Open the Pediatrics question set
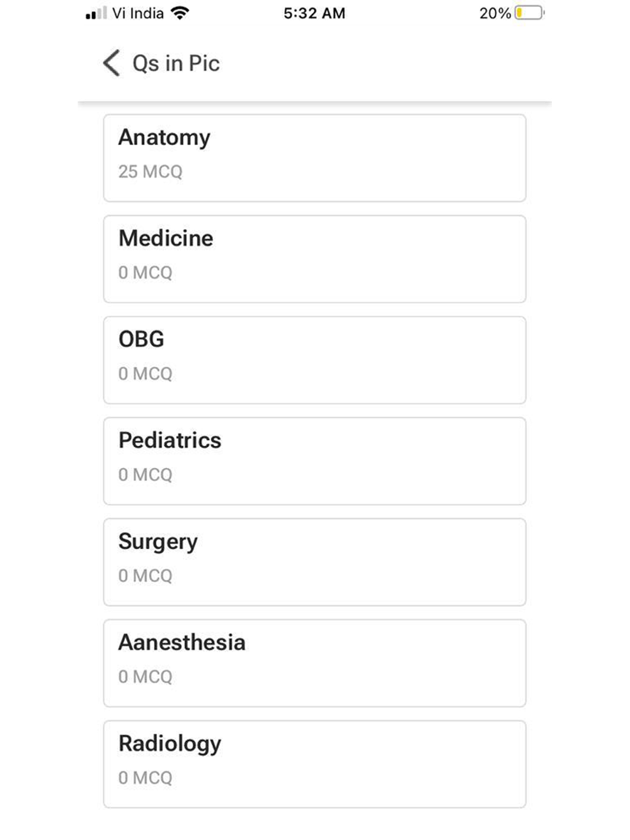This screenshot has width=630, height=840. pos(314,461)
